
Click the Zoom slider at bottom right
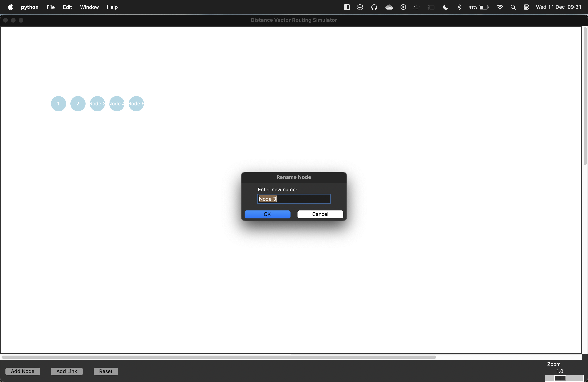(560, 378)
